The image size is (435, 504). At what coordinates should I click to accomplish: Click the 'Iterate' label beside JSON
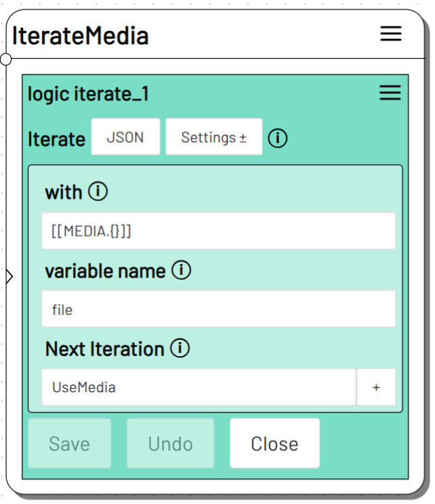(x=56, y=140)
